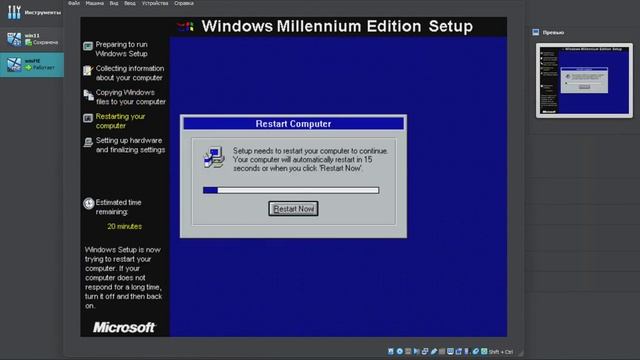Click the Estimated time remaining text
This screenshot has height=360, width=640.
tap(118, 207)
